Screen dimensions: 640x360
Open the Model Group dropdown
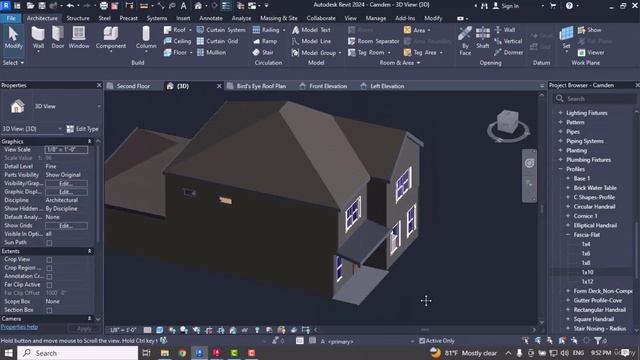point(340,53)
